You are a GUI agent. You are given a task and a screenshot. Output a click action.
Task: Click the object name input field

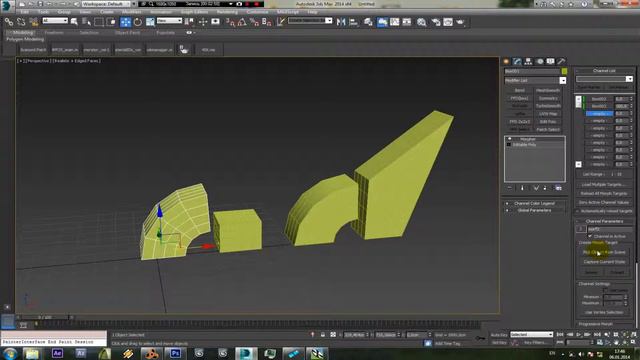(532, 71)
